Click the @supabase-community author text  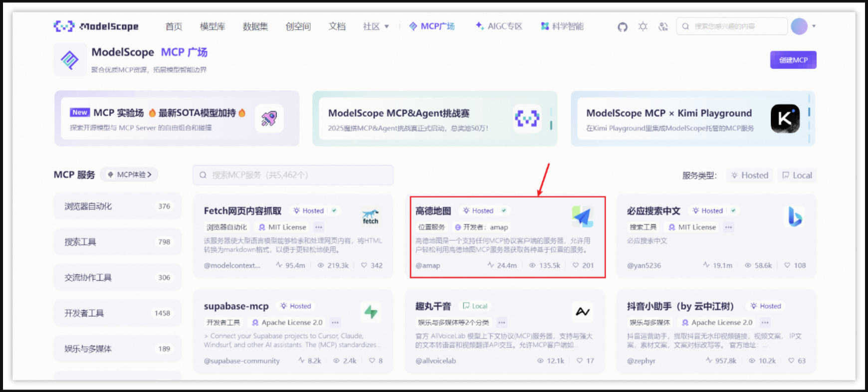coord(241,361)
